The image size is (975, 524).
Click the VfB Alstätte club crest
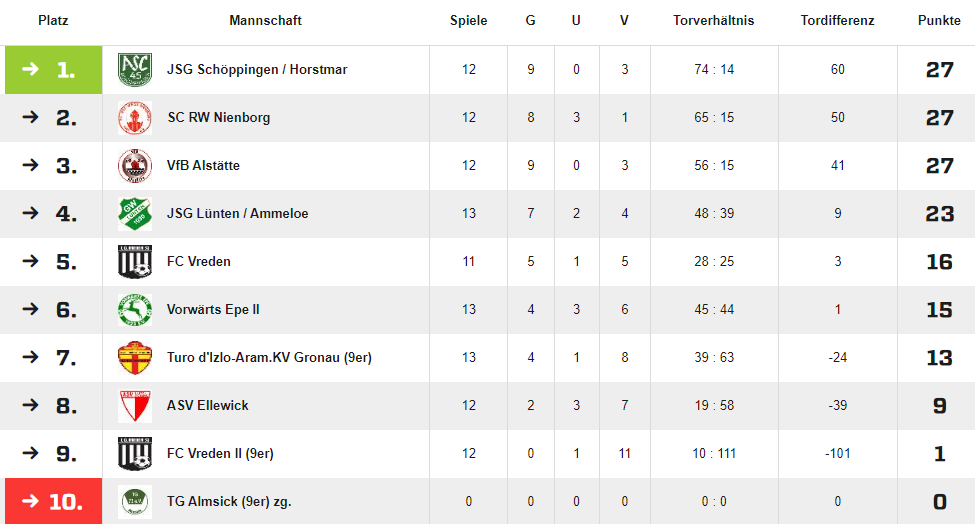click(x=135, y=165)
